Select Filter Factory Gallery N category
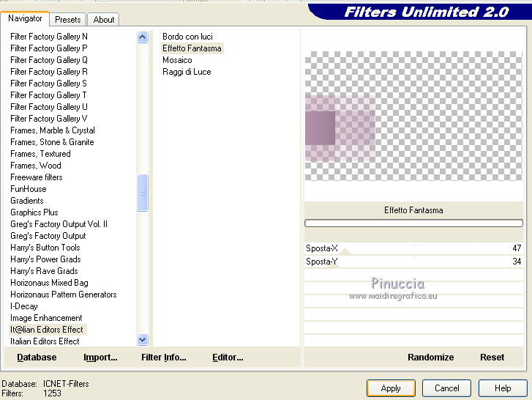Screen dimensions: 532x400 coord(49,37)
